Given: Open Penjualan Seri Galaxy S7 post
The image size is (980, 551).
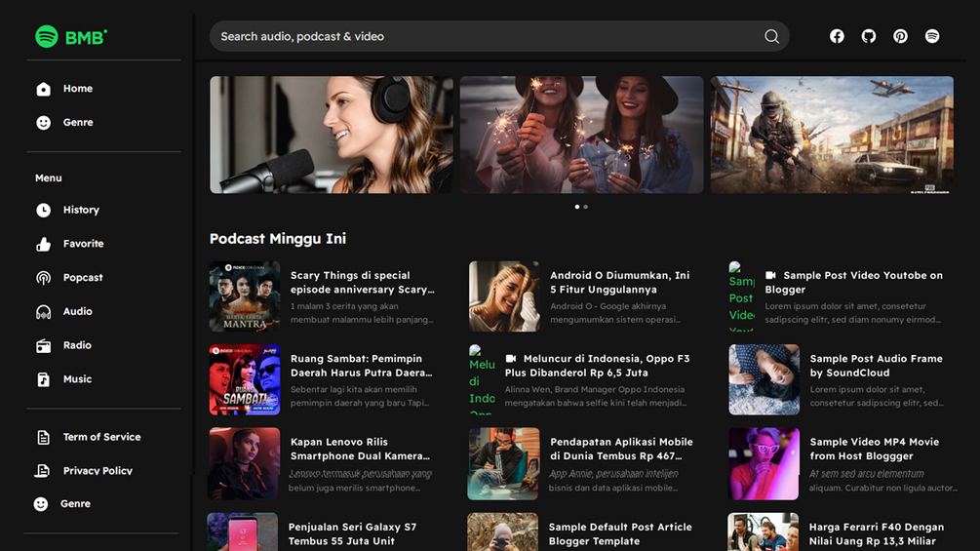Looking at the screenshot, I should pos(352,534).
